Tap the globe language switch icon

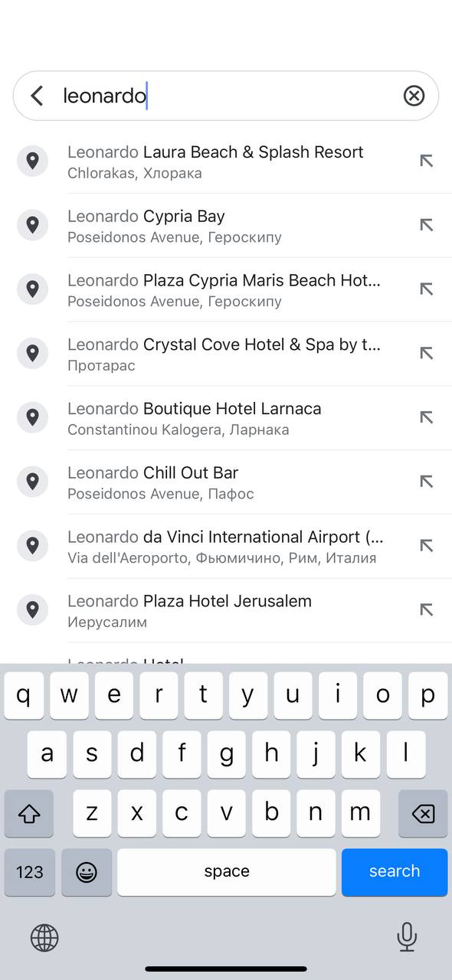[44, 937]
